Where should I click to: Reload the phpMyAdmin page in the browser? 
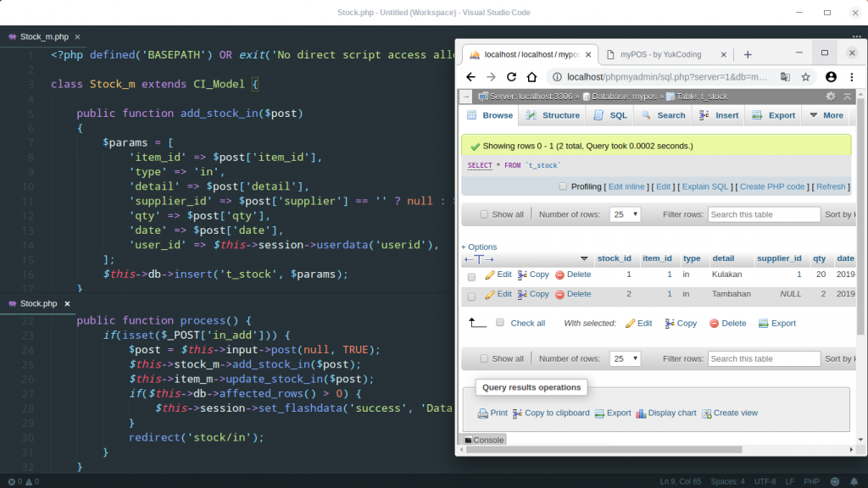point(511,77)
